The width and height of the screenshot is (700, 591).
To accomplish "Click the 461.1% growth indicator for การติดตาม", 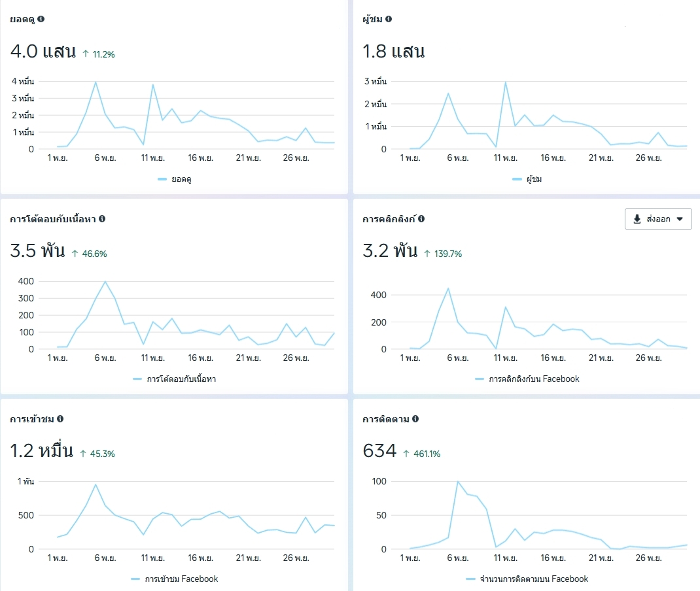I will [421, 453].
